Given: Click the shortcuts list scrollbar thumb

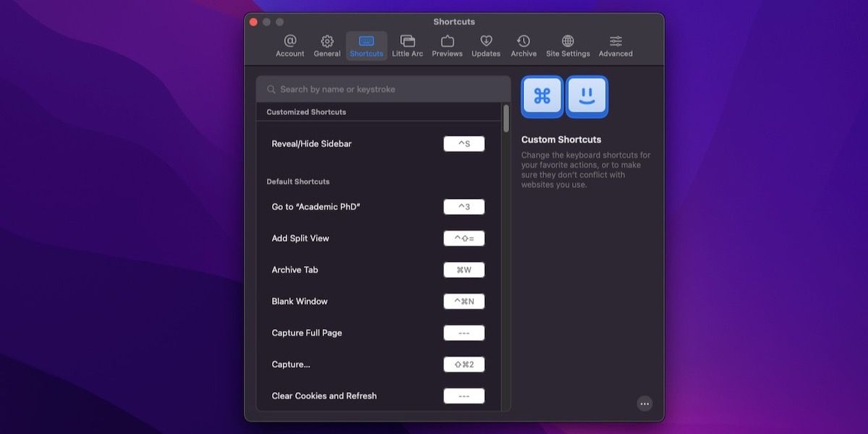Looking at the screenshot, I should (506, 119).
